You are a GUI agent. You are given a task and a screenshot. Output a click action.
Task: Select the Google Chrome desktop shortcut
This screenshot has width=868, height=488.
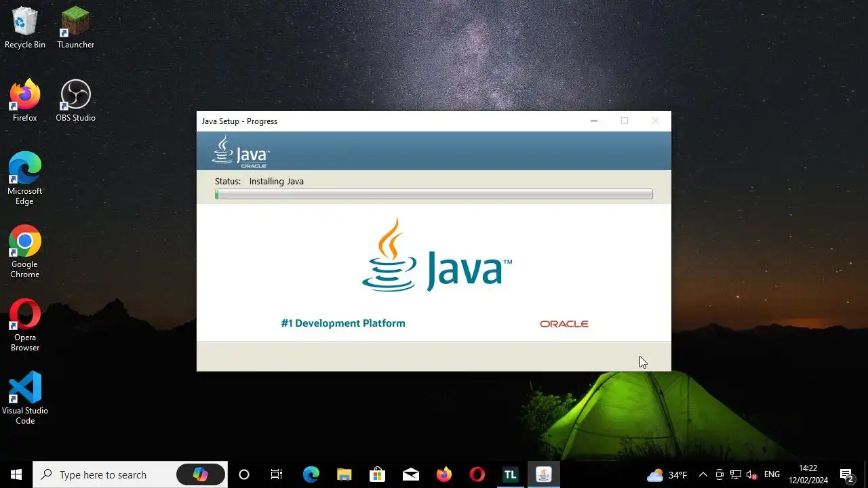coord(25,252)
